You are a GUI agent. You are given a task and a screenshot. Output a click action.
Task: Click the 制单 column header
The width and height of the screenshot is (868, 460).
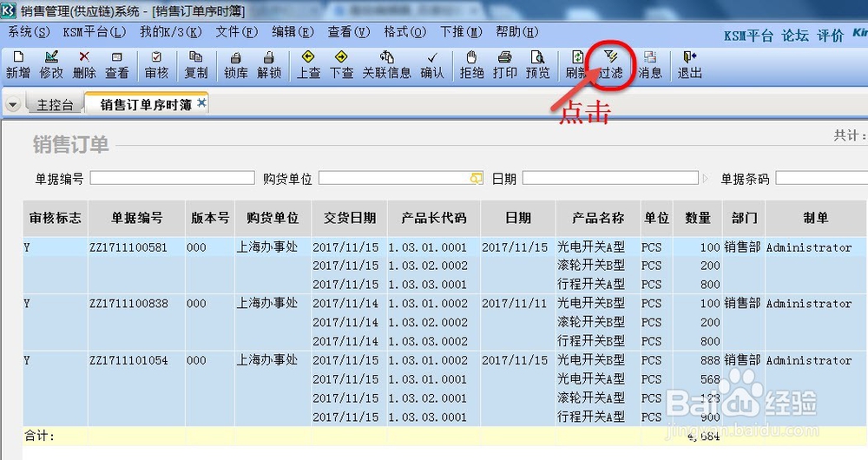point(816,218)
